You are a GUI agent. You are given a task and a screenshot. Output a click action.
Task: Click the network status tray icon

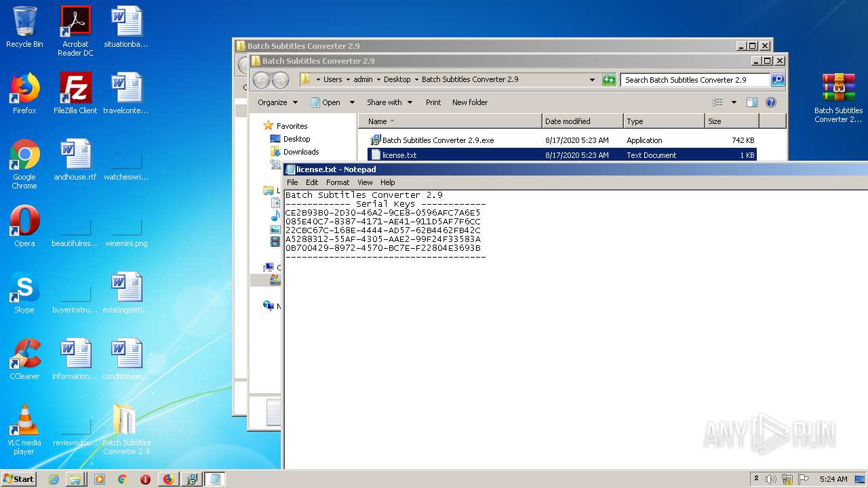[x=787, y=479]
